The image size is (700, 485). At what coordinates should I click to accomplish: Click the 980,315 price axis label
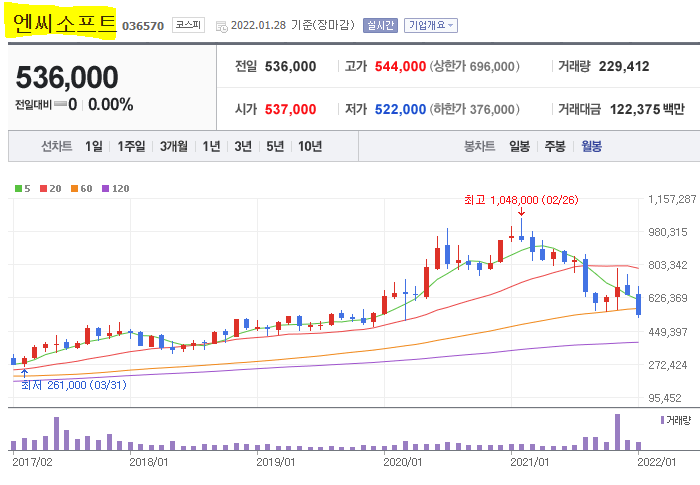pyautogui.click(x=668, y=232)
